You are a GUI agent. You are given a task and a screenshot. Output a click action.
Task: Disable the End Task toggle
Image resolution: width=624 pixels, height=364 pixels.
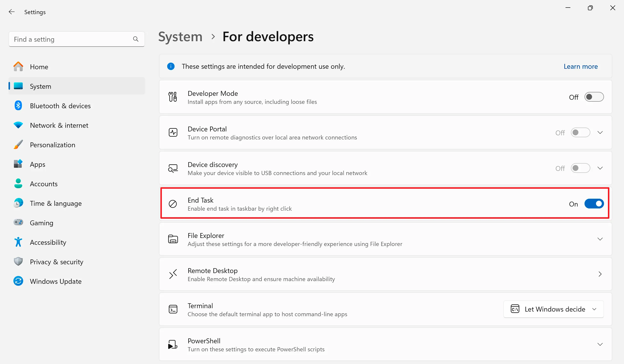click(594, 204)
